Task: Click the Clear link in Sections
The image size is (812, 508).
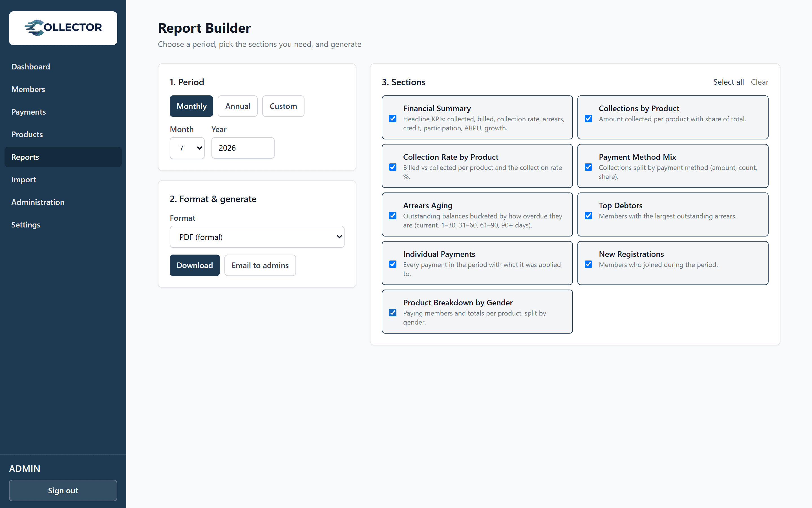Action: (759, 82)
